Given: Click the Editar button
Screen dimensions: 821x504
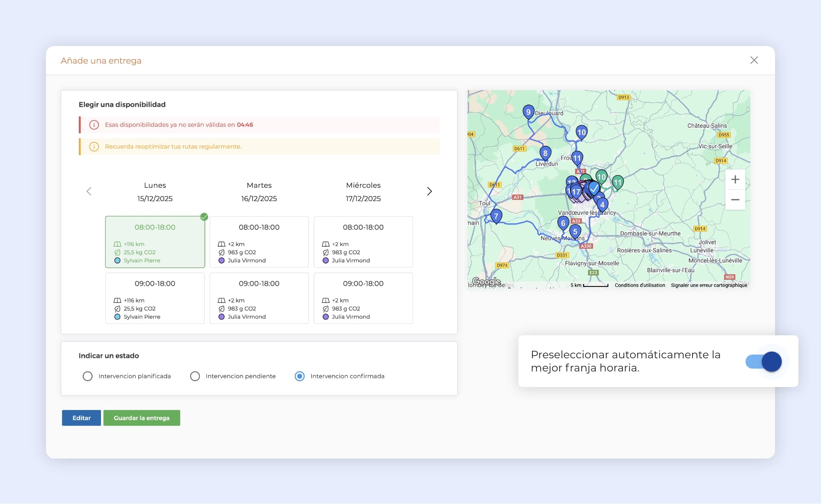Looking at the screenshot, I should click(x=81, y=418).
